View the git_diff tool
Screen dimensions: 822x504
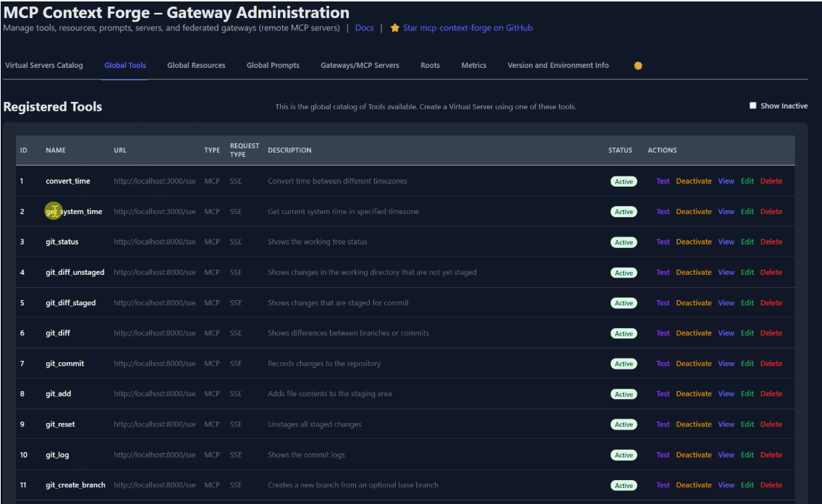726,333
